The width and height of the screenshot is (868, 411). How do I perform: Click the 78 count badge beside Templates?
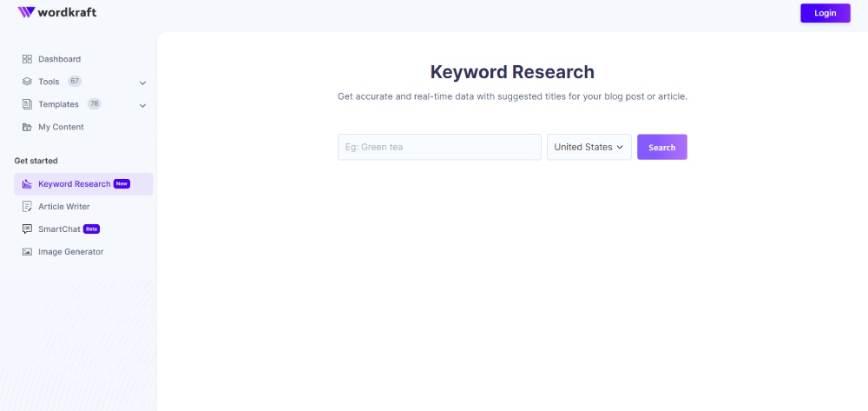click(x=94, y=103)
